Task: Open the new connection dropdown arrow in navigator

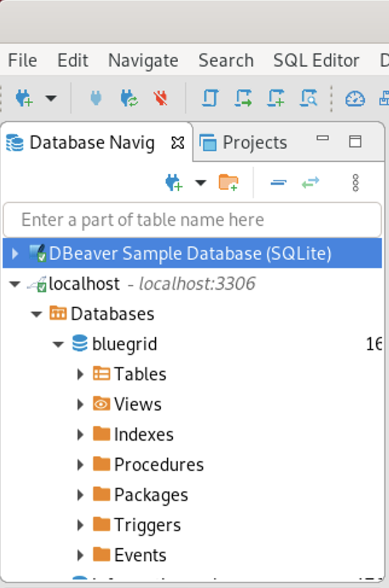Action: click(201, 183)
